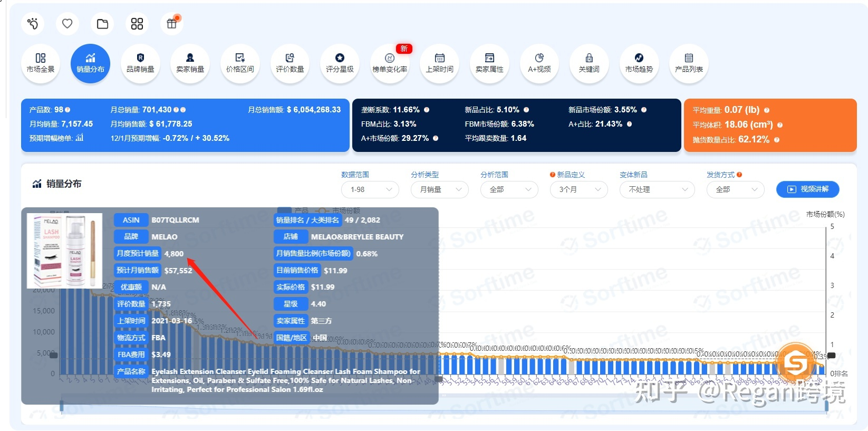Click the chart icon beside 预期增幅榜单

[80, 138]
